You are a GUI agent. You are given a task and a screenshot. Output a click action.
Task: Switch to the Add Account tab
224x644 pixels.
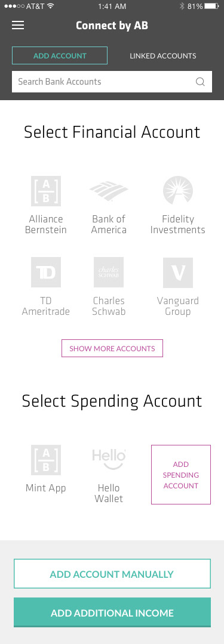(x=60, y=55)
